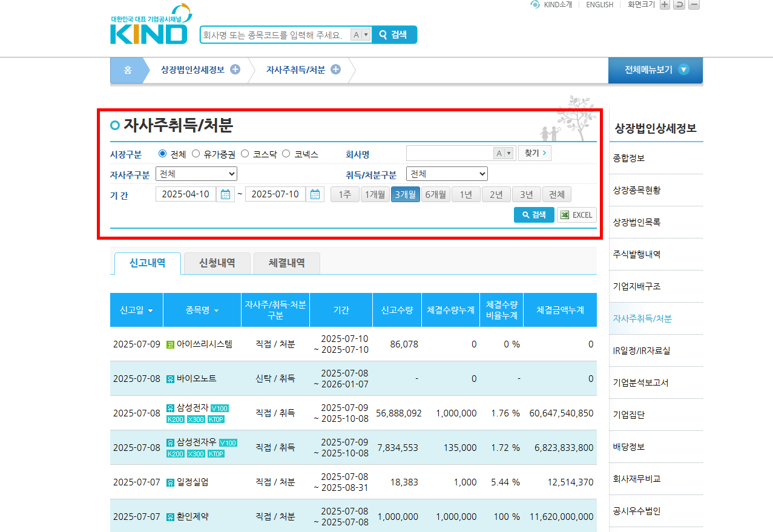
Task: Select the 유가증권 market radio button
Action: (x=196, y=153)
